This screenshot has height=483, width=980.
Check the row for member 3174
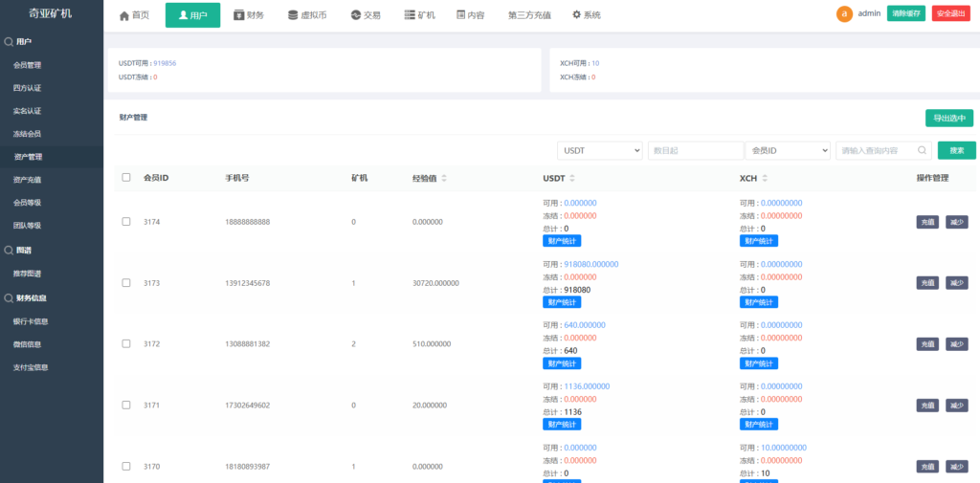click(126, 222)
